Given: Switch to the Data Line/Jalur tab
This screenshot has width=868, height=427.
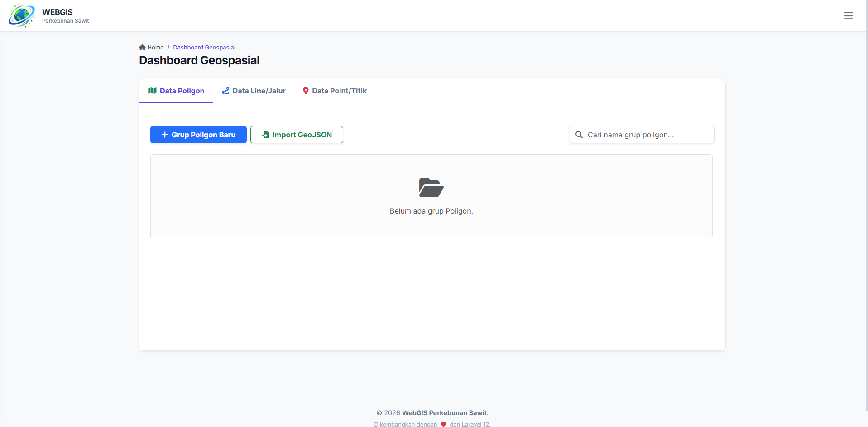Looking at the screenshot, I should [259, 91].
